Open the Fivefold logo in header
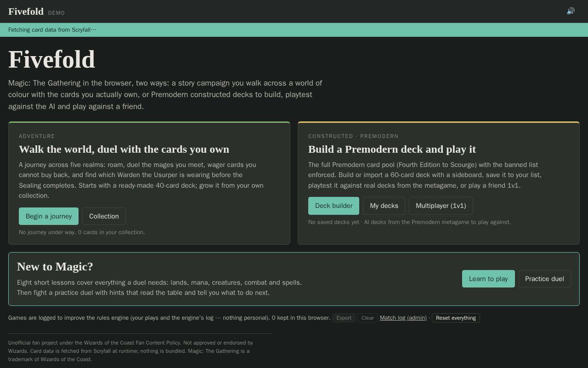This screenshot has height=368, width=588. [x=26, y=11]
